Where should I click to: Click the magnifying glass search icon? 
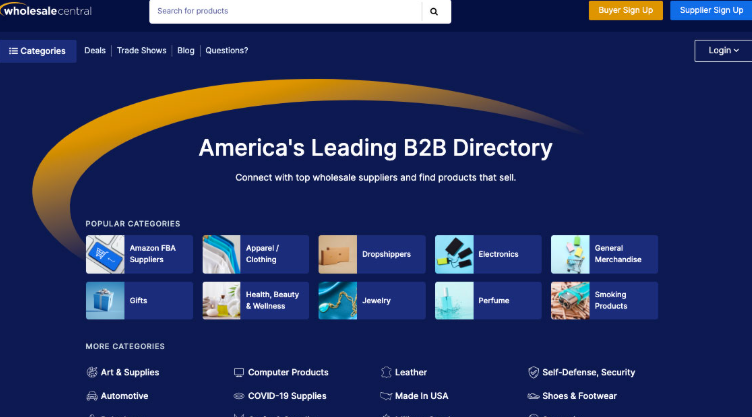(434, 11)
